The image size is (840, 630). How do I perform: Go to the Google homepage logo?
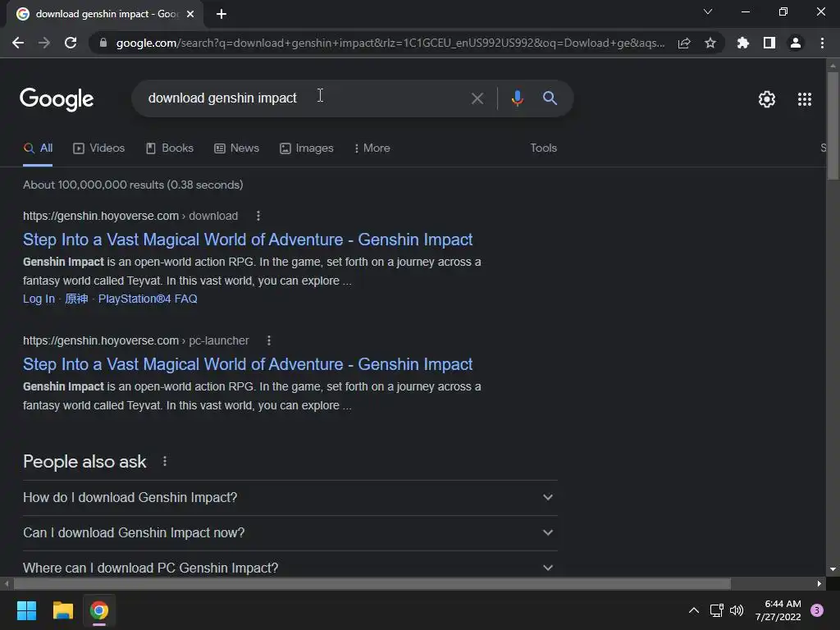point(57,99)
